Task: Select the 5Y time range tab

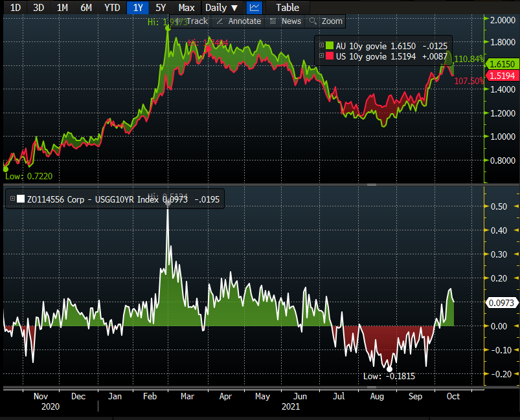Action: tap(160, 8)
